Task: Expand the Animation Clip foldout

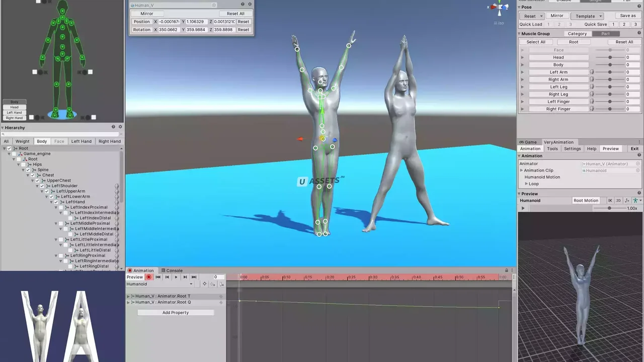Action: click(x=521, y=170)
